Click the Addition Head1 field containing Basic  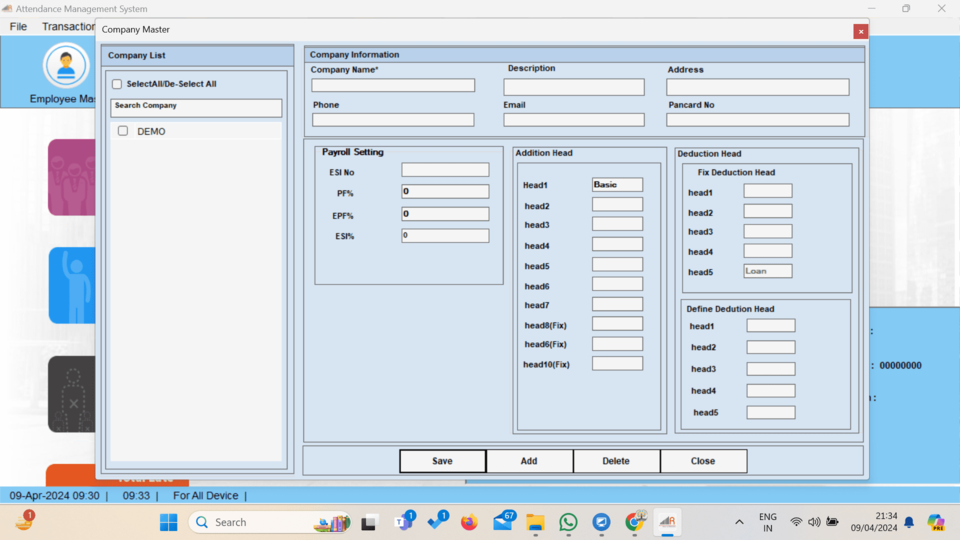pyautogui.click(x=617, y=185)
